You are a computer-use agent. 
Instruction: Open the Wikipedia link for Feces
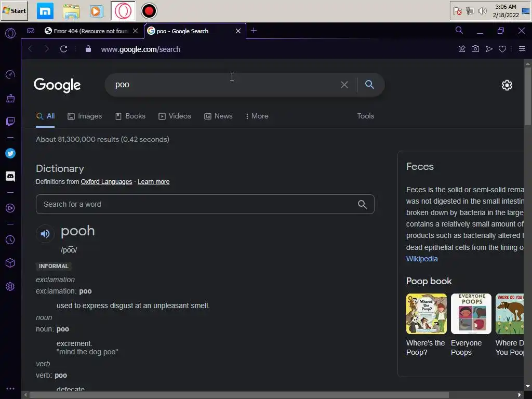click(x=422, y=259)
